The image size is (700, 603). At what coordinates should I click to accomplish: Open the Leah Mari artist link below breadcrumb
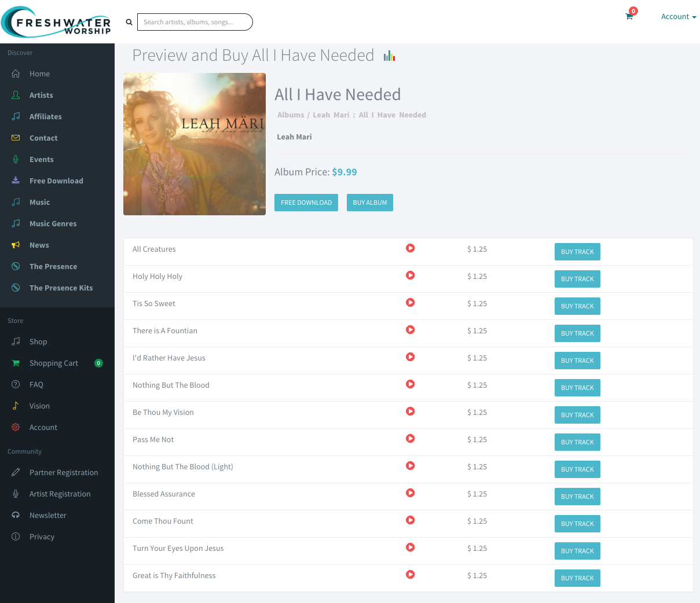coord(294,137)
